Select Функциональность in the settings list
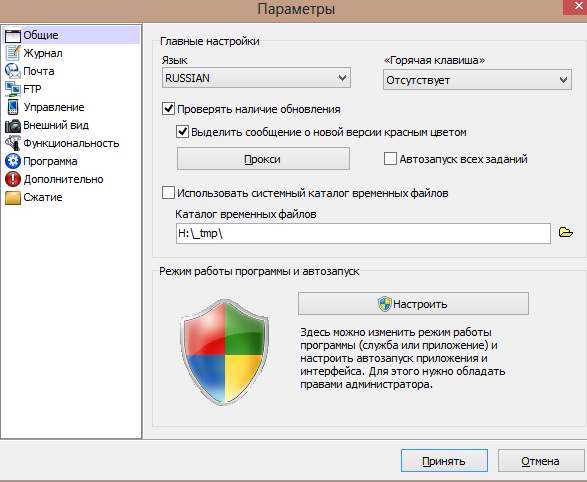The width and height of the screenshot is (587, 482). (x=71, y=143)
